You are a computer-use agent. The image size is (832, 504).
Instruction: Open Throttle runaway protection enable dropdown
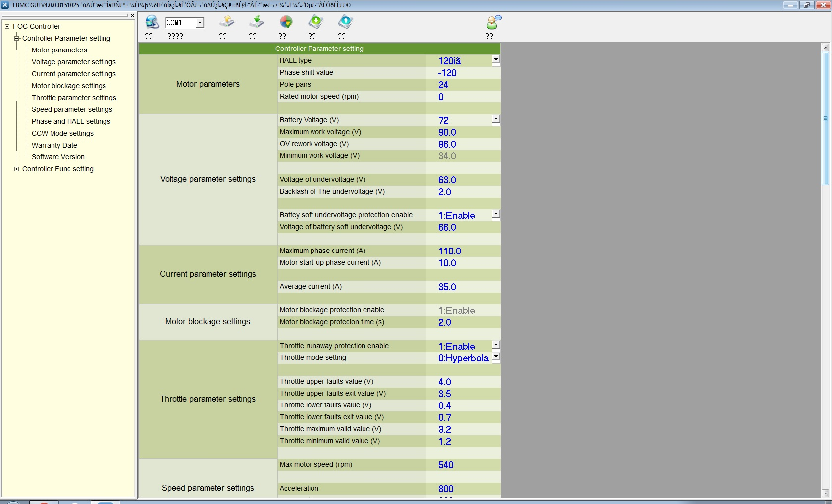click(496, 345)
